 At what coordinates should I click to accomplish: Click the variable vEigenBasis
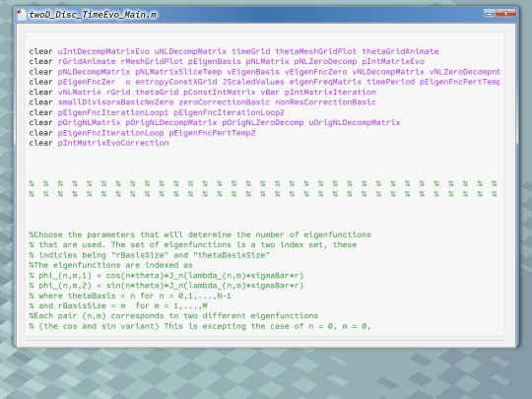(253, 72)
